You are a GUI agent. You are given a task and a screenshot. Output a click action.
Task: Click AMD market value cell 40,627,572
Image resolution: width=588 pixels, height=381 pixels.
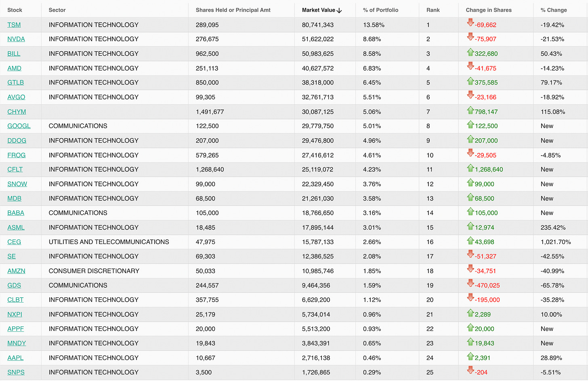click(x=317, y=69)
